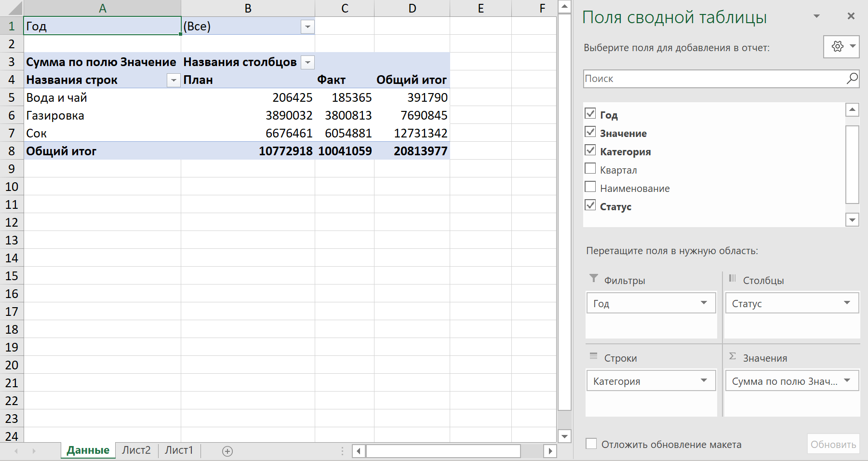
Task: Select the План column header cell
Action: pos(248,80)
